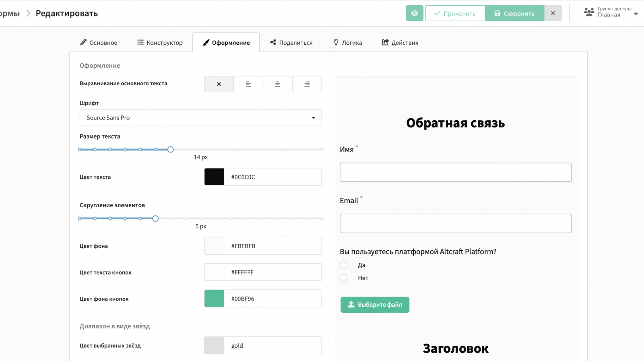Click the text color hex field #0C0C0C
Viewport: 644px width, 361px height.
click(x=273, y=177)
